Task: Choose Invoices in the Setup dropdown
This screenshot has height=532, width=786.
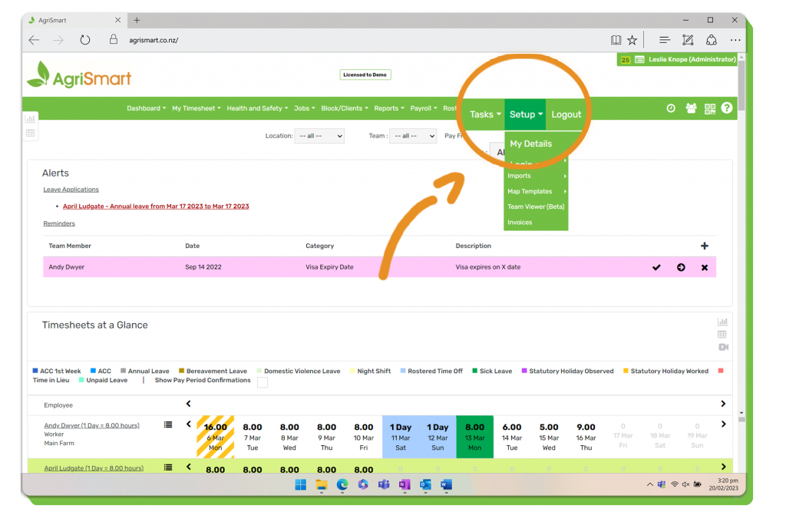Action: (x=520, y=223)
